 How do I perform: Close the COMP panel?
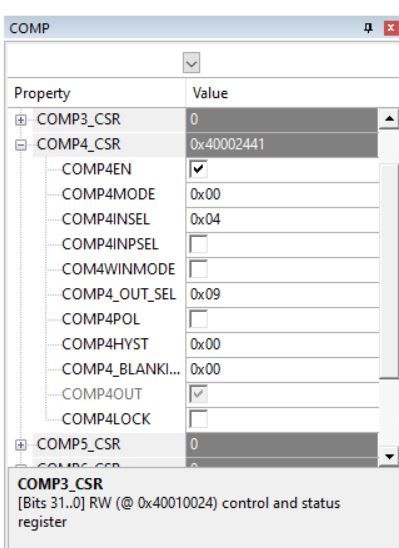tap(391, 28)
